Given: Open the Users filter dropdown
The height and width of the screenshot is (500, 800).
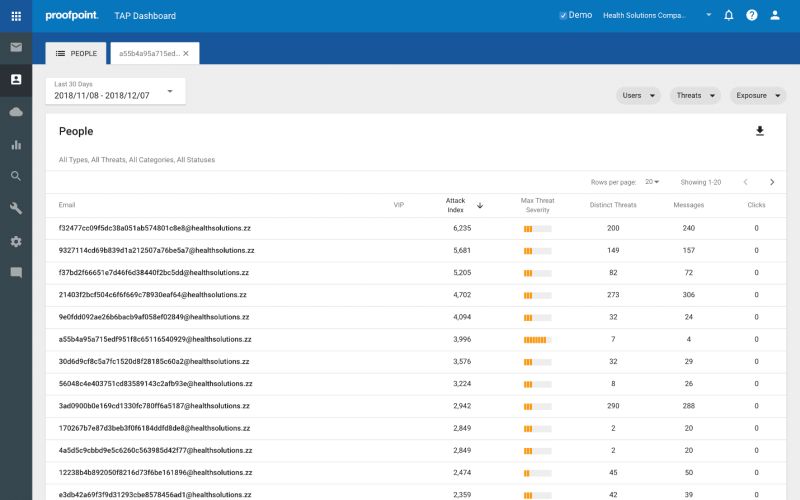Looking at the screenshot, I should pyautogui.click(x=638, y=95).
